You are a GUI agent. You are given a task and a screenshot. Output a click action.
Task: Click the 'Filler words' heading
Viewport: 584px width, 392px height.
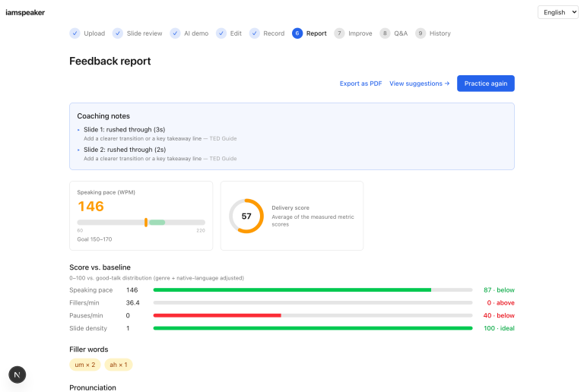coord(89,349)
